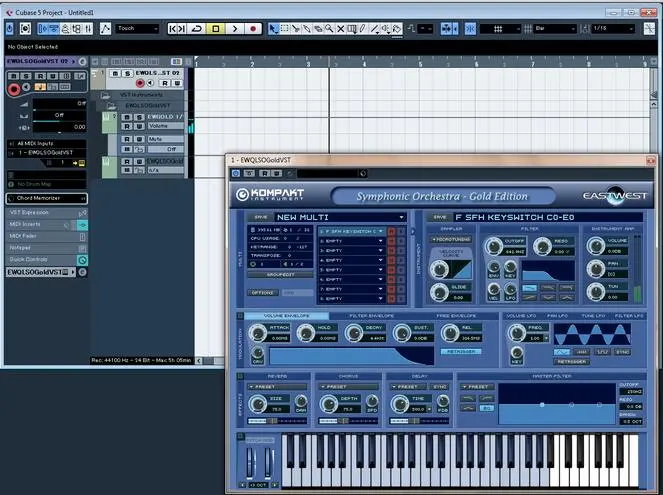Click the OPTIONS button in Kompakt
Viewport: 663px width, 495px height.
coord(263,293)
